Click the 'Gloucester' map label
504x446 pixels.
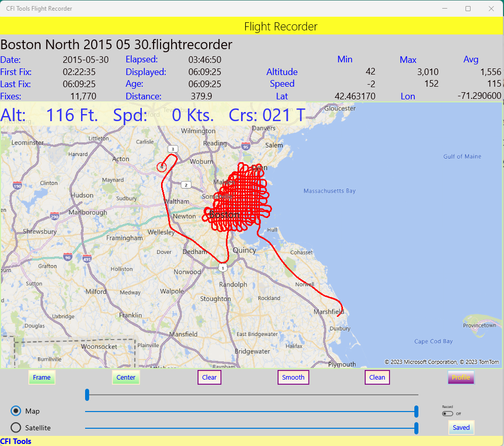tap(340, 108)
